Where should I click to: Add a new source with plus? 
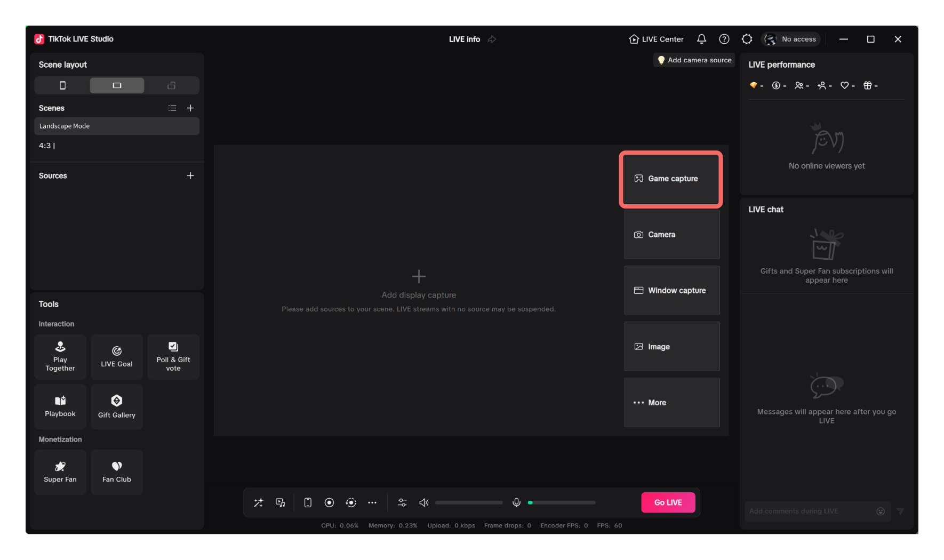point(190,175)
